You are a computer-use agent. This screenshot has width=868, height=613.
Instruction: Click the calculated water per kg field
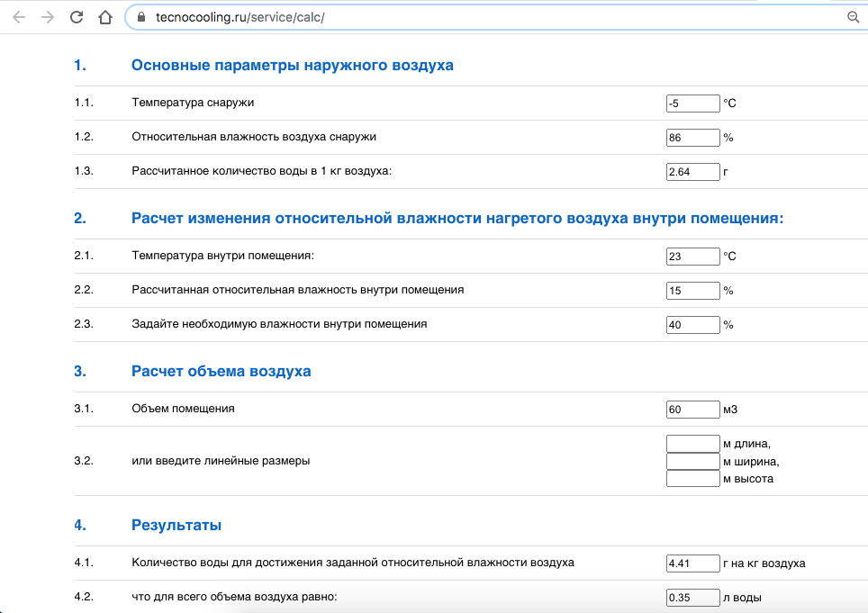coord(692,172)
